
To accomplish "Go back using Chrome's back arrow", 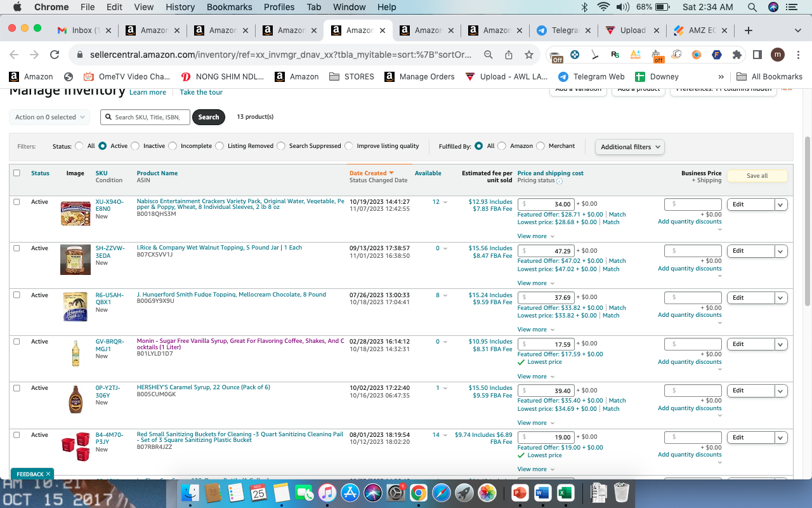I will point(14,55).
